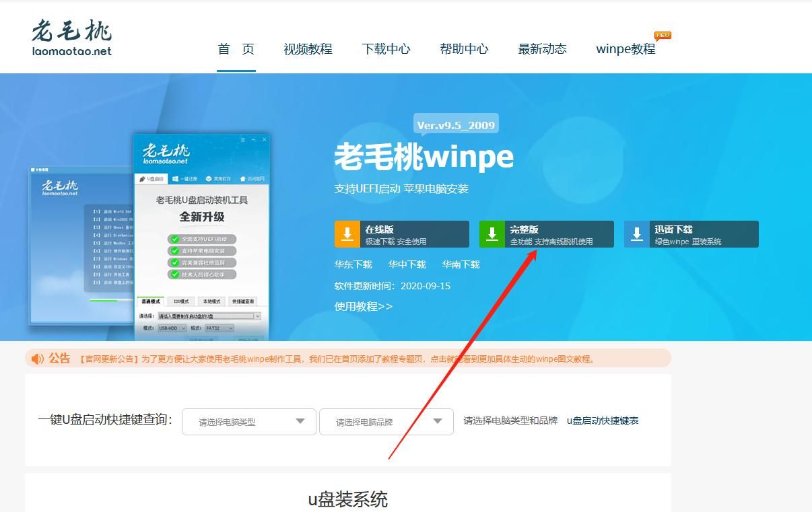812x512 pixels.
Task: Open u盘启动快捷键表 link
Action: pos(603,420)
